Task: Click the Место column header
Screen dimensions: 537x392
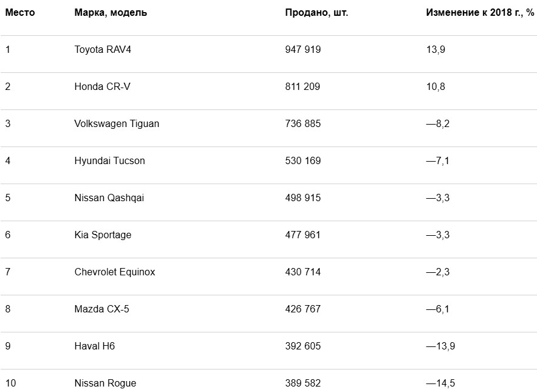Action: point(20,13)
